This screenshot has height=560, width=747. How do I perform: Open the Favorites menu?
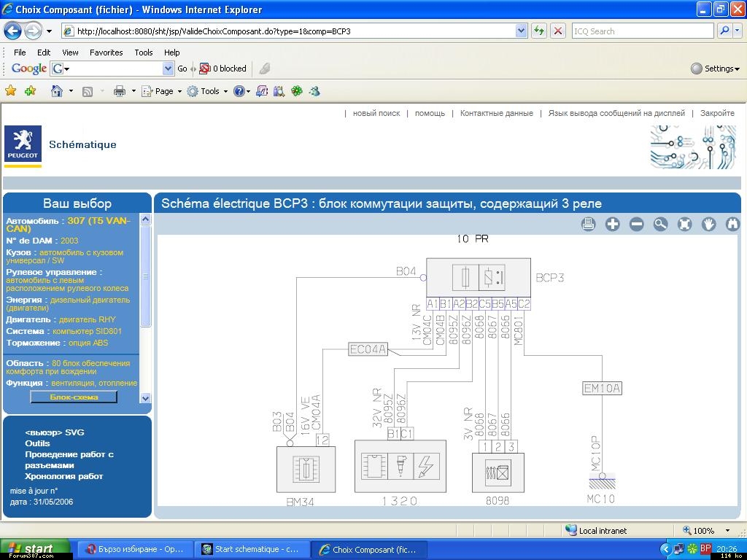(107, 52)
